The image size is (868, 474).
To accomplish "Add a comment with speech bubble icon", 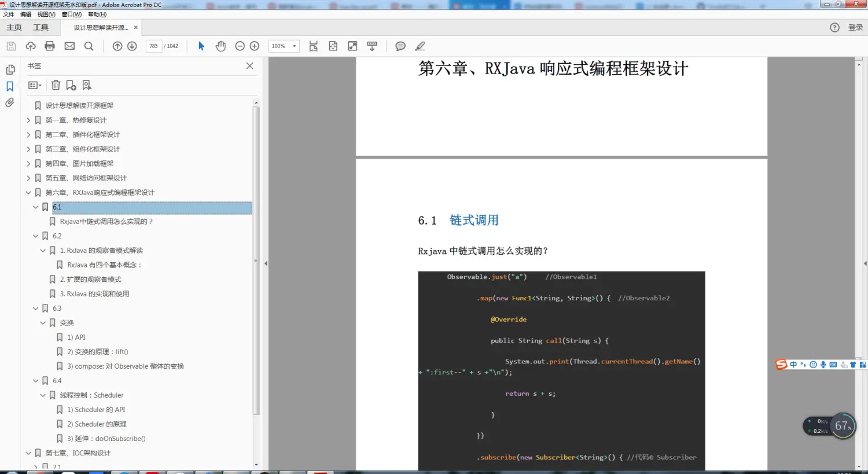I will [x=400, y=46].
